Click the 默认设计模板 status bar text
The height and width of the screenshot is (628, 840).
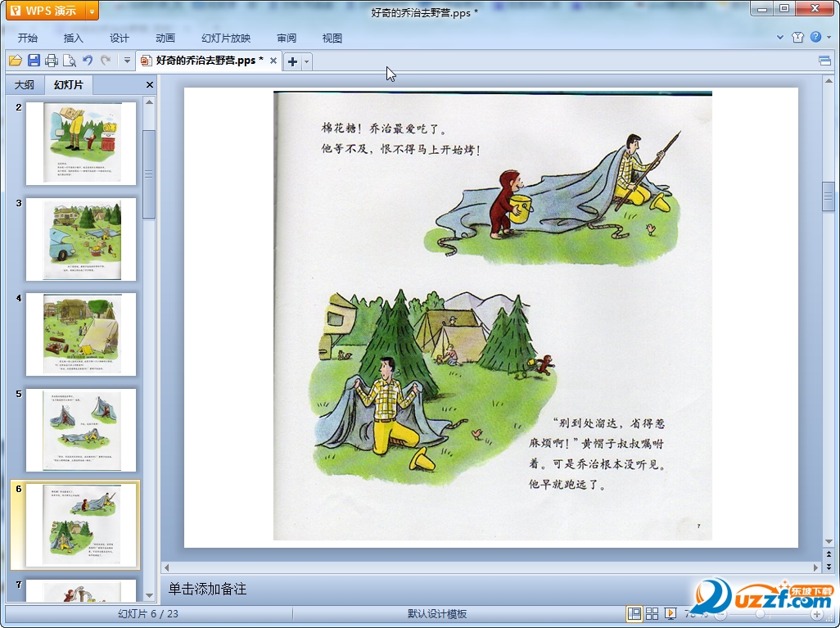coord(437,614)
